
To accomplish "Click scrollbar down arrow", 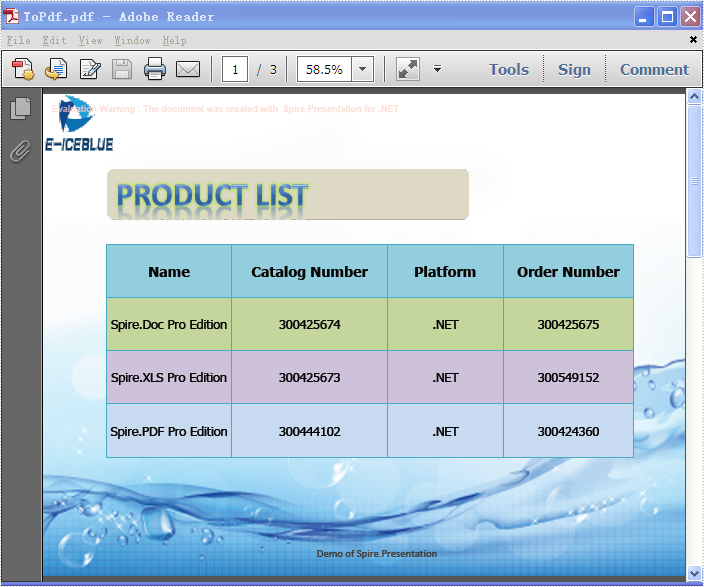I will tap(694, 573).
